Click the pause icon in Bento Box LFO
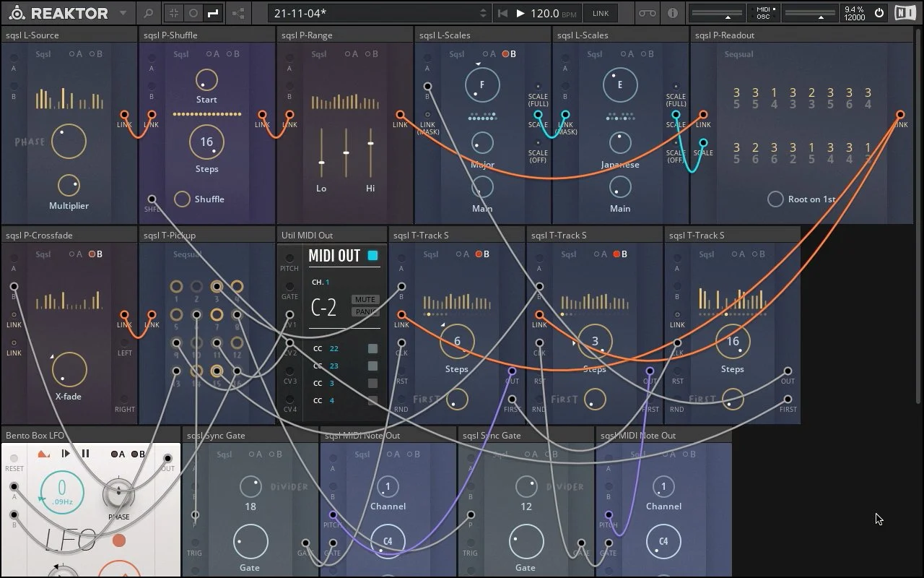924x578 pixels. click(x=85, y=454)
